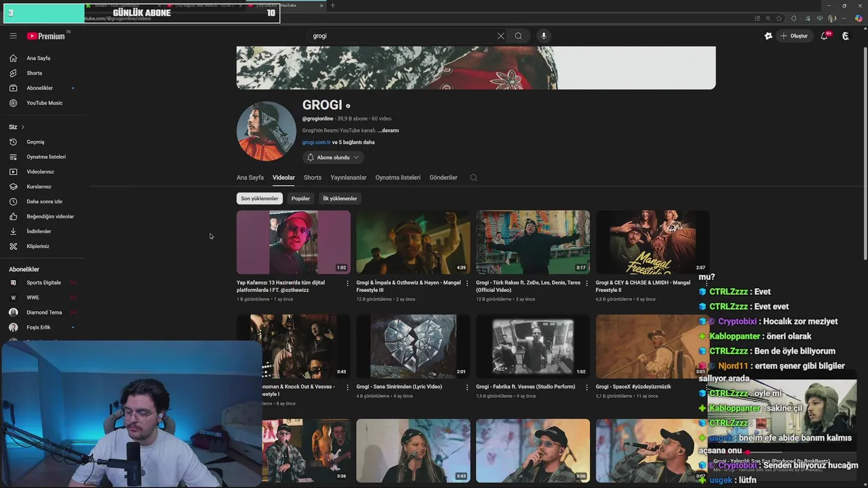Open Sports Digitale subscription

(x=43, y=283)
